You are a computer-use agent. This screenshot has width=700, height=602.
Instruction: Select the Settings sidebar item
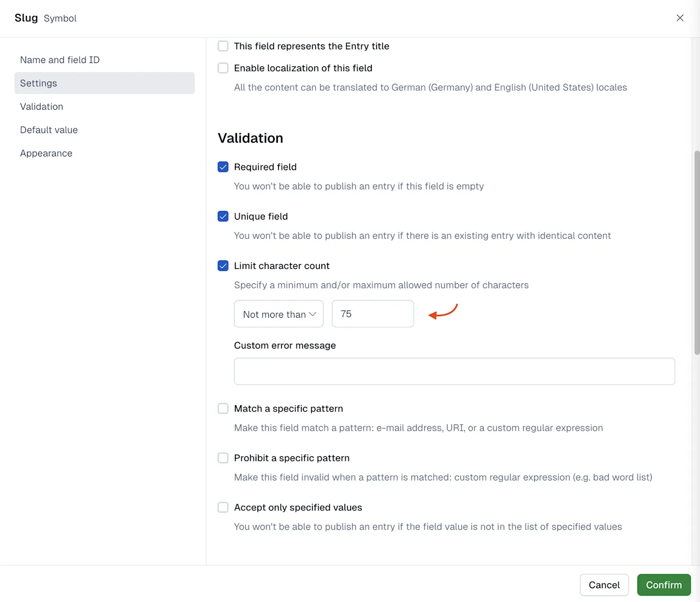click(104, 83)
